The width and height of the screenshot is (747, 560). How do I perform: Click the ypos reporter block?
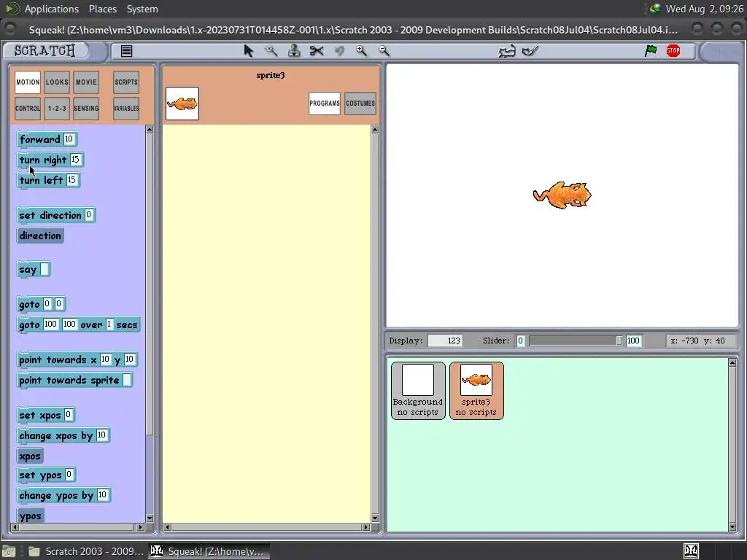pos(31,516)
